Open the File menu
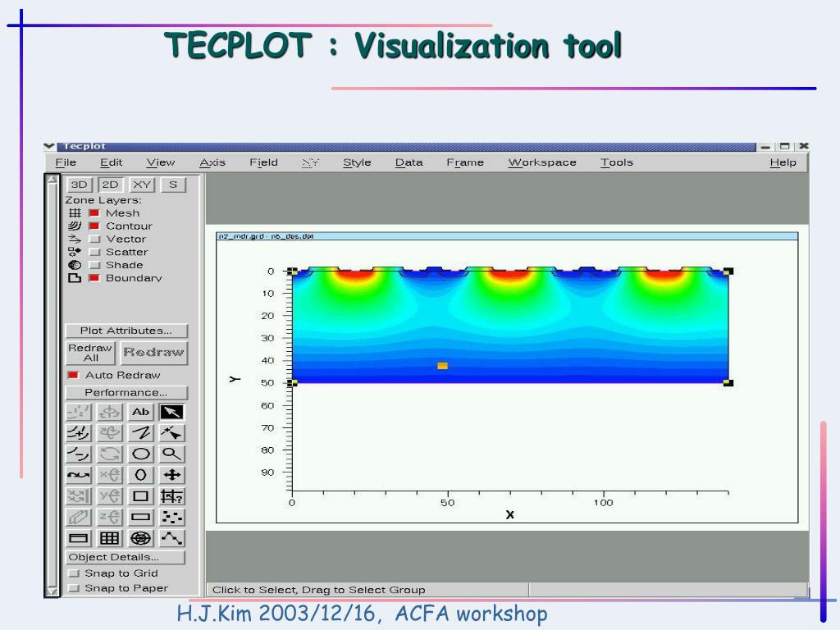 66,162
